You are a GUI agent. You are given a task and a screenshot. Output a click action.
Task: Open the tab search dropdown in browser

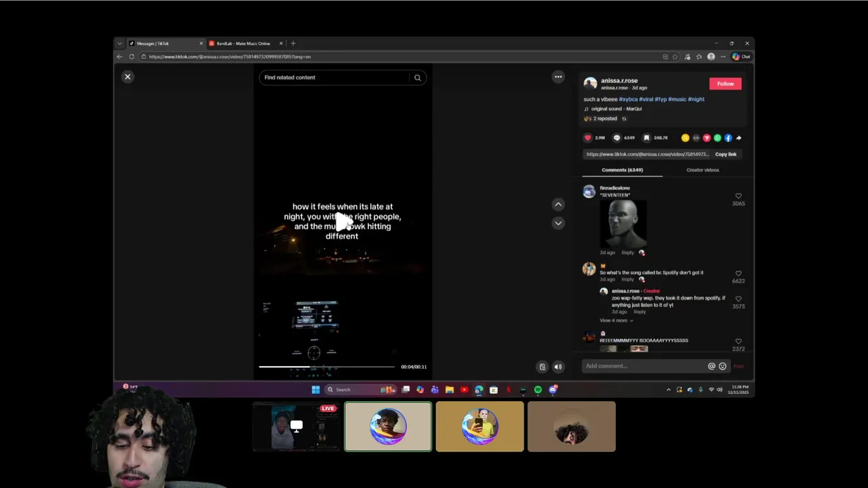coord(119,43)
